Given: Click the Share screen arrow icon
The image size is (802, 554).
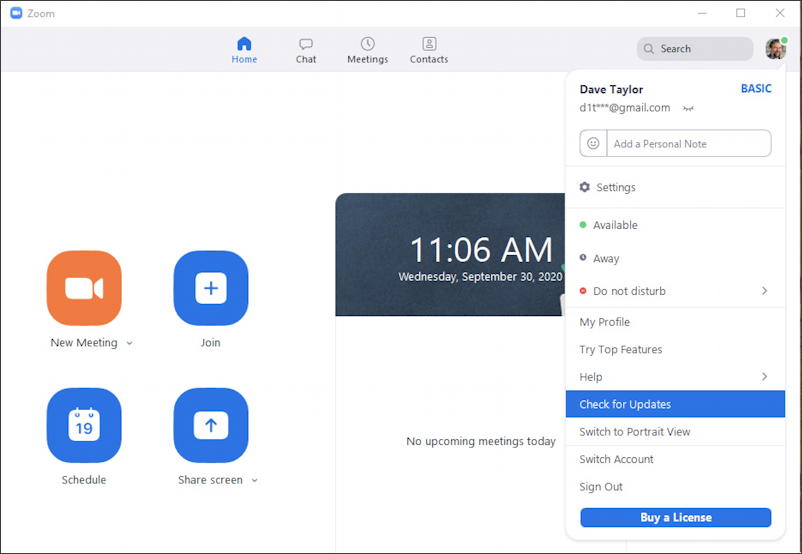Looking at the screenshot, I should point(211,425).
